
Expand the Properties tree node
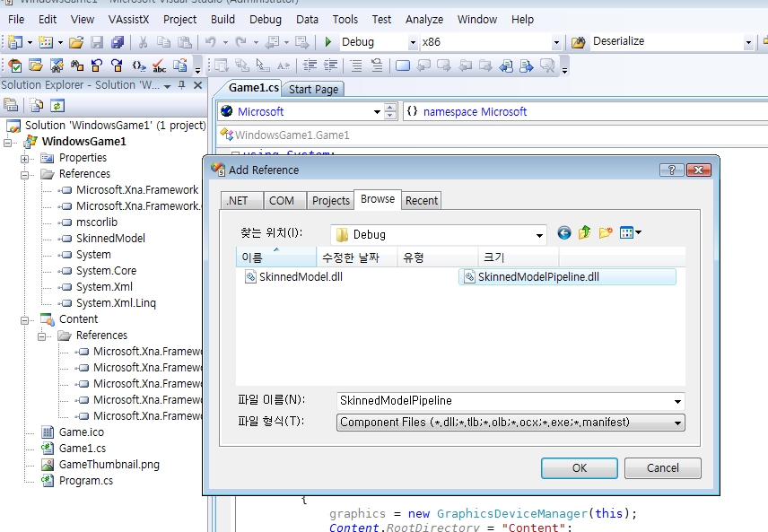tap(24, 159)
